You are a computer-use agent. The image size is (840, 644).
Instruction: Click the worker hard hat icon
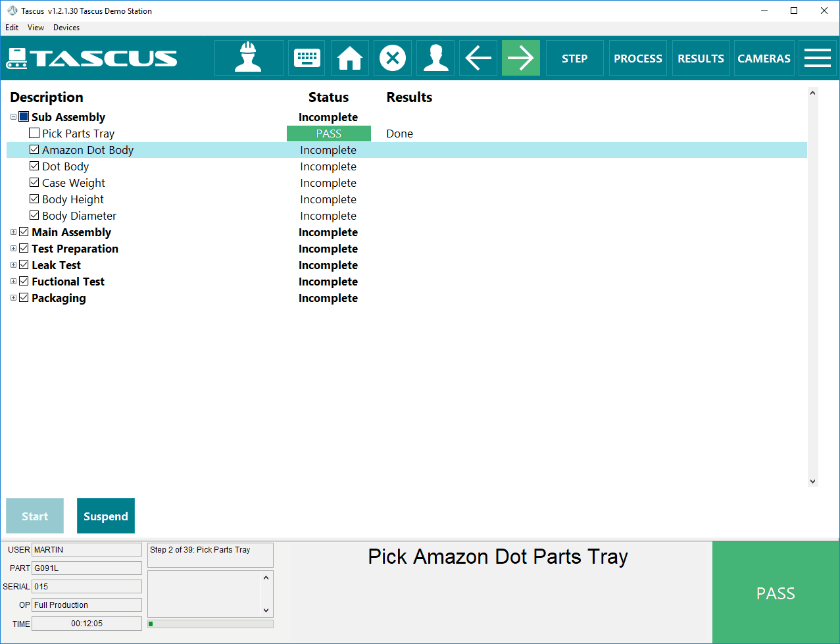pos(249,58)
